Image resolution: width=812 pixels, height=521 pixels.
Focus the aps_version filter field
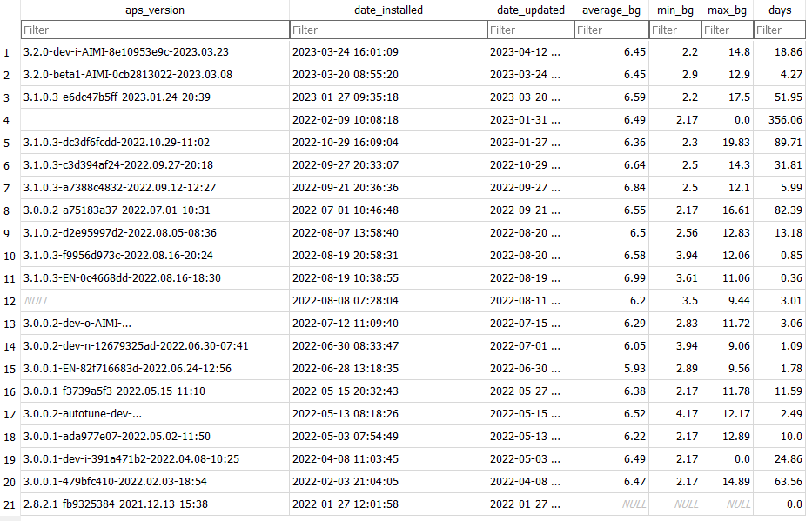click(155, 30)
